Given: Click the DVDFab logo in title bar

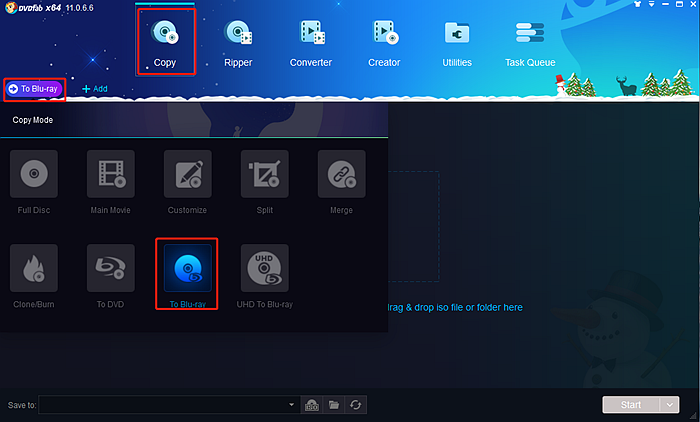Looking at the screenshot, I should pyautogui.click(x=11, y=7).
